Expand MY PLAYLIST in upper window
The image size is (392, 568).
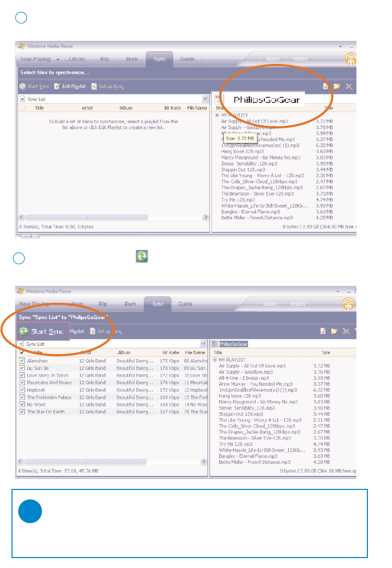click(x=217, y=115)
